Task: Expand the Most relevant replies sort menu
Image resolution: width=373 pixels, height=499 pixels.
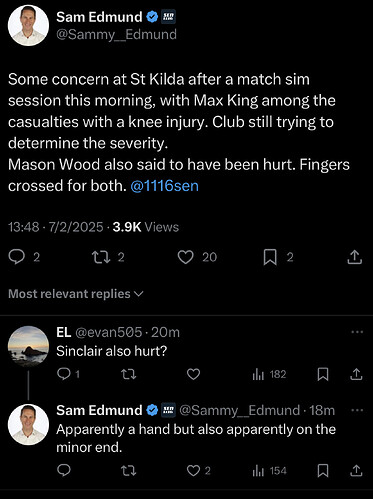Action: tap(76, 294)
